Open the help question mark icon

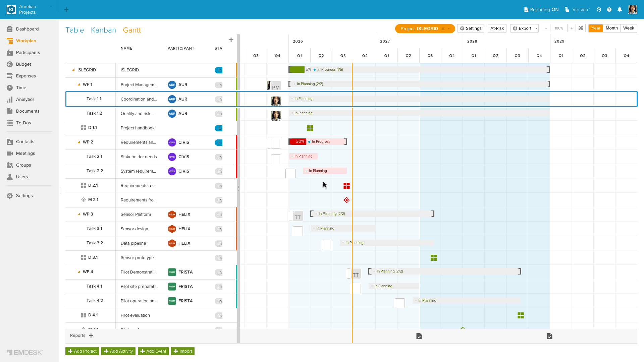(609, 10)
